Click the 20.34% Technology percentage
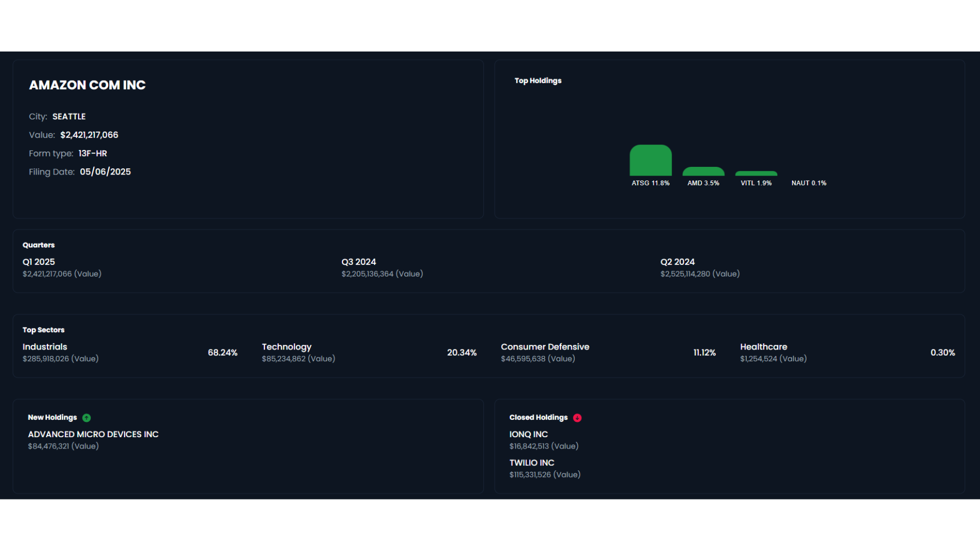980x551 pixels. (462, 353)
